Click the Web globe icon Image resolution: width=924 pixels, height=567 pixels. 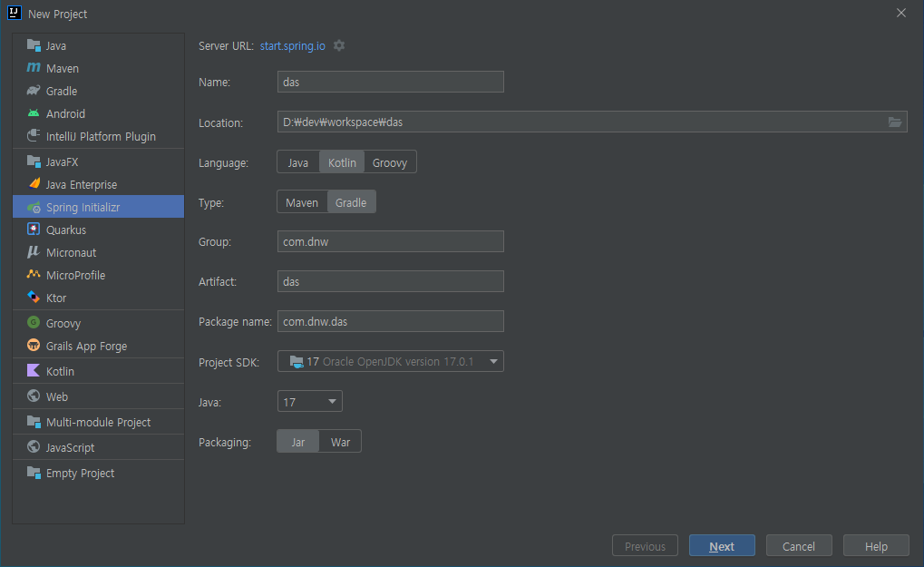(34, 396)
